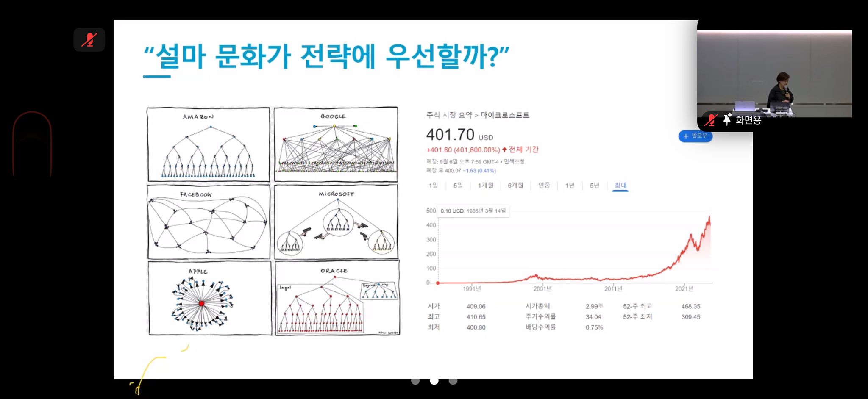Click the 2021년 axis label
868x399 pixels.
684,289
